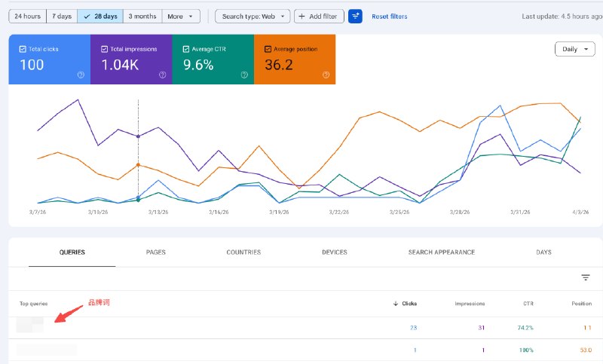
Task: Open help icon on Total clicks card
Action: 81,75
